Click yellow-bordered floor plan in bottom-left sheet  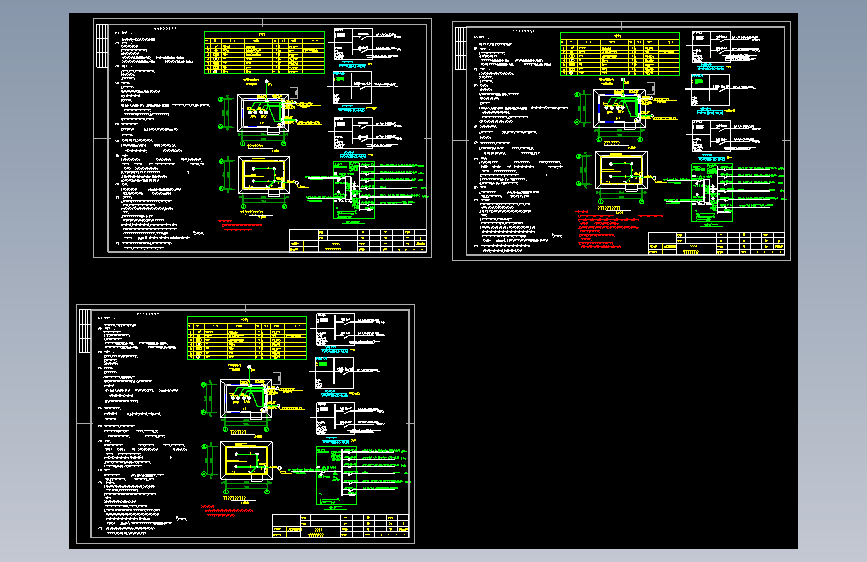247,462
